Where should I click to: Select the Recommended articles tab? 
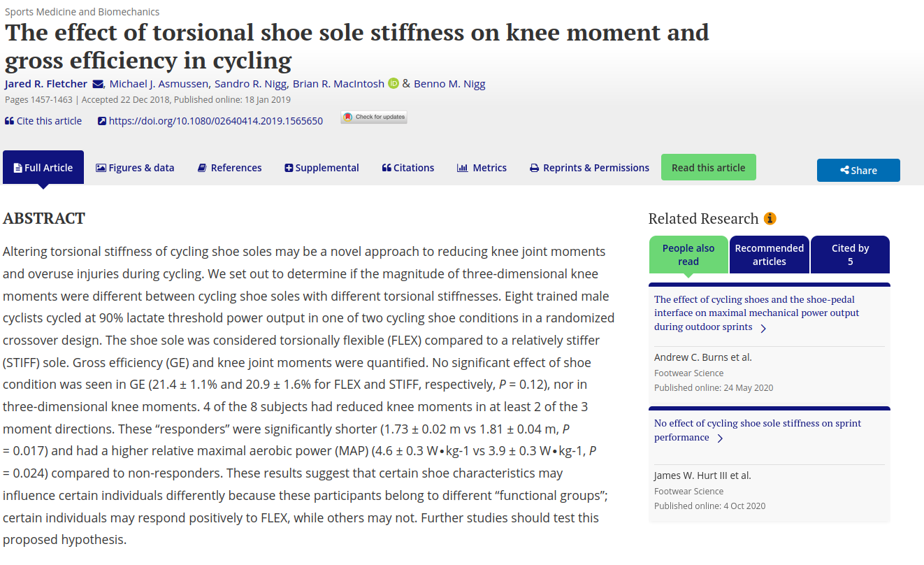(770, 255)
